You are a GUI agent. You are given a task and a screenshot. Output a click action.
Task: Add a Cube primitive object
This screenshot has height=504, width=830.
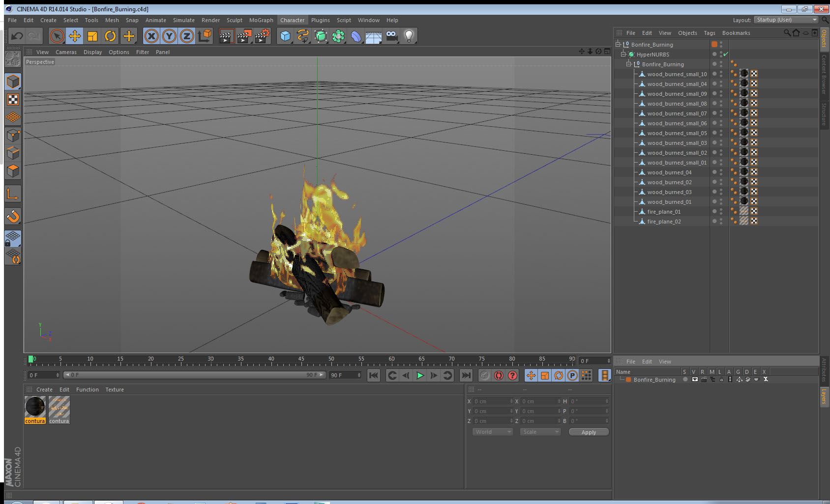[x=285, y=36]
